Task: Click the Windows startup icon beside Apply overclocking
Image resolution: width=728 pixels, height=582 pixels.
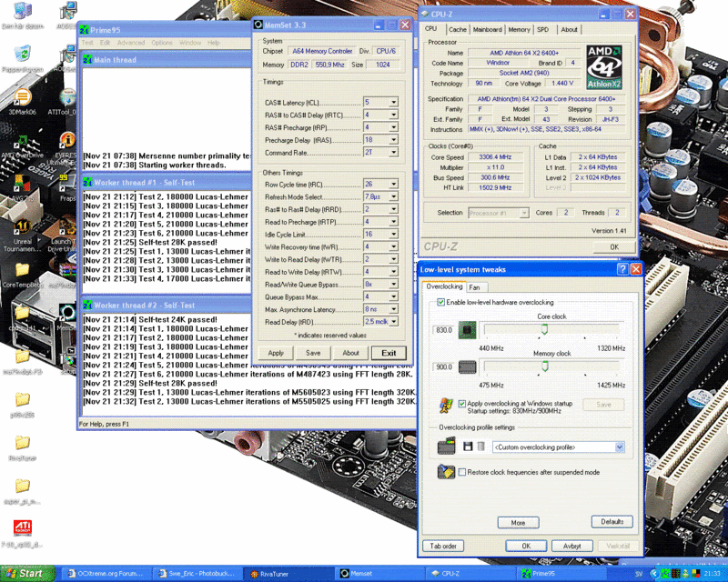Action: 446,406
